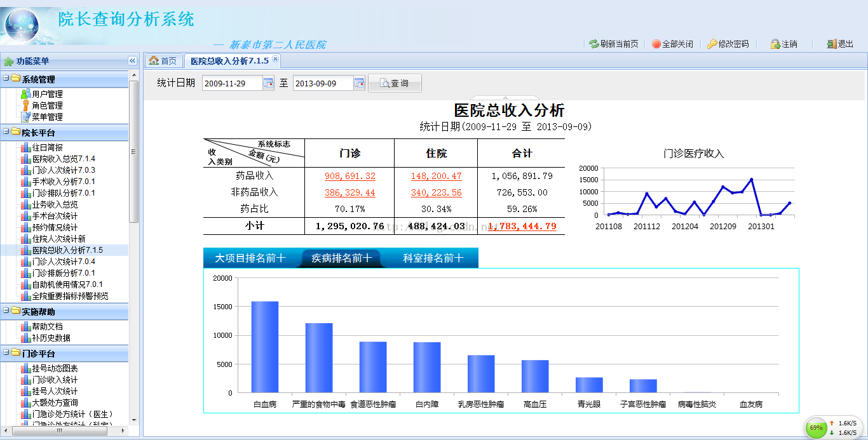The width and height of the screenshot is (868, 440).
Task: Open 医院收入总览7.1.4 in the tree
Action: (64, 159)
